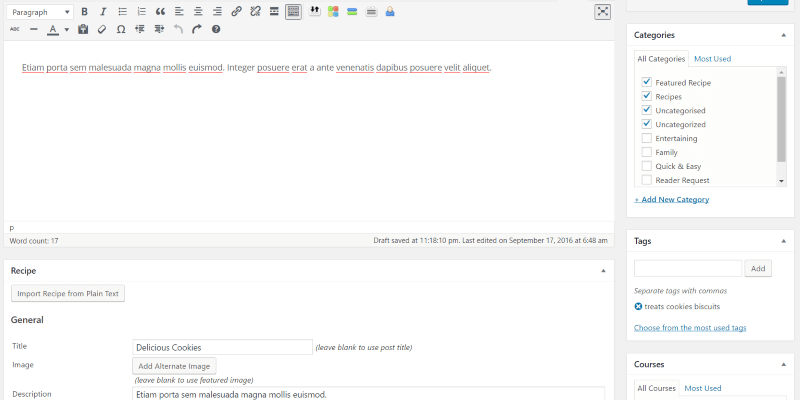Viewport: 800px width, 400px height.
Task: Click the up-down arrows shortcode icon
Action: pos(315,11)
